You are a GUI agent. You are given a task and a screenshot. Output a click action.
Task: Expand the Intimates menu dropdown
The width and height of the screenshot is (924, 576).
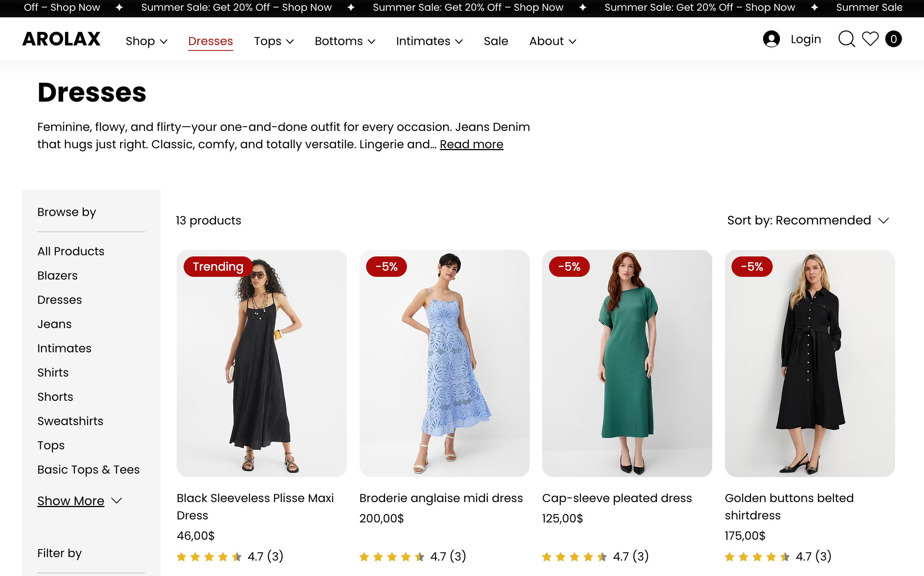(429, 41)
